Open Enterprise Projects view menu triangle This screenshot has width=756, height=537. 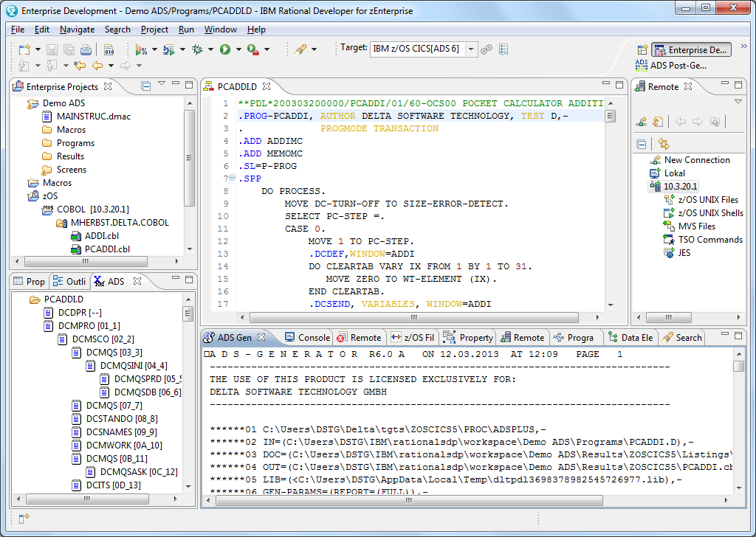162,84
